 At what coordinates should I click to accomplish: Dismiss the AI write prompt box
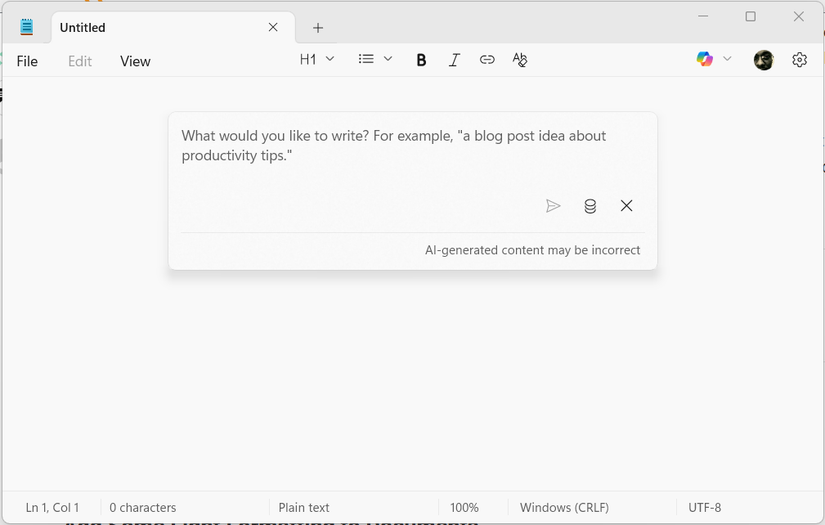pyautogui.click(x=626, y=206)
